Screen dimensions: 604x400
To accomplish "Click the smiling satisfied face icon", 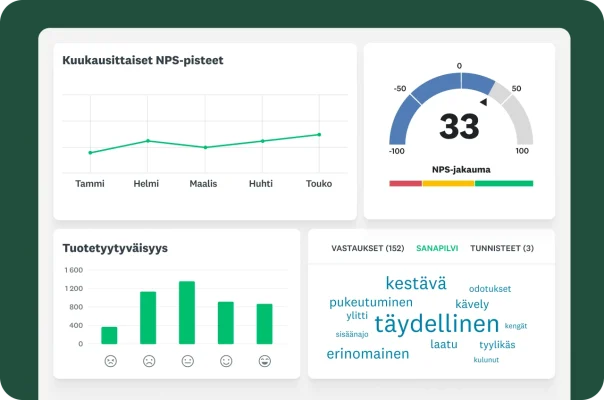I will click(226, 361).
